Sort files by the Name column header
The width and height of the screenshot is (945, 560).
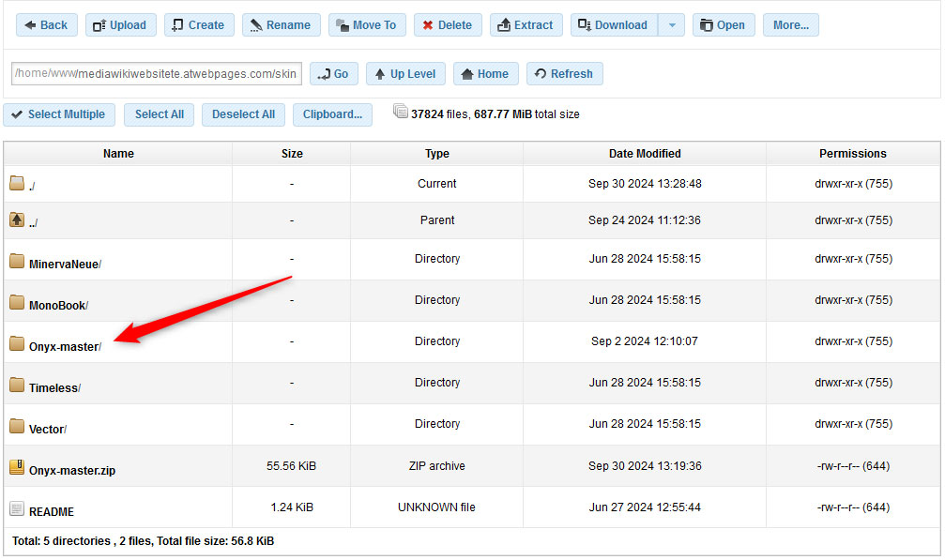pos(117,153)
